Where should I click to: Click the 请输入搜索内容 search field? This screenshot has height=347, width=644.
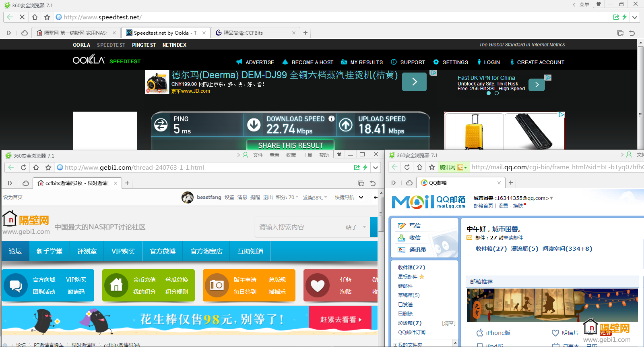coord(300,227)
